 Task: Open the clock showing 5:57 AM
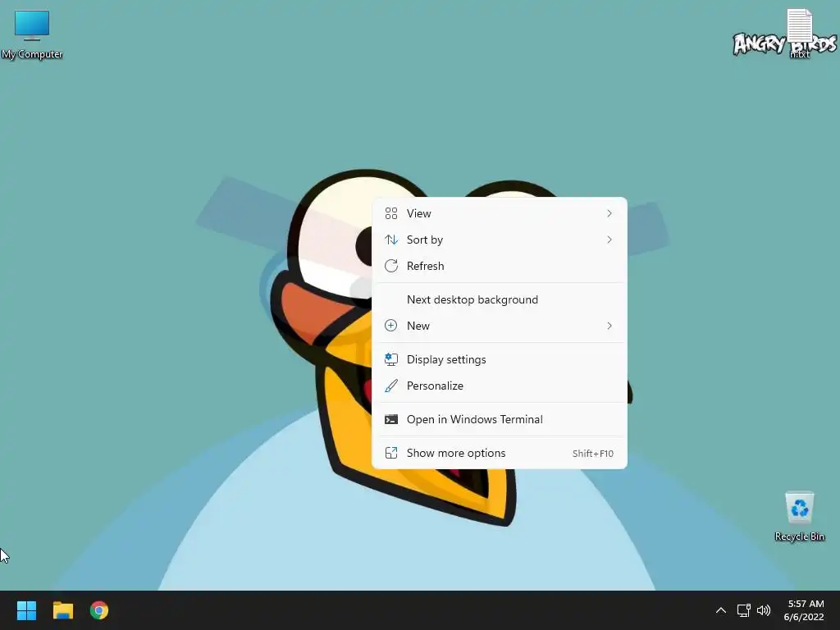804,610
